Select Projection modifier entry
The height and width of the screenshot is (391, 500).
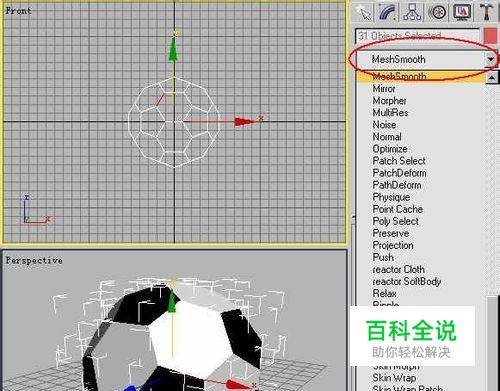tap(393, 245)
